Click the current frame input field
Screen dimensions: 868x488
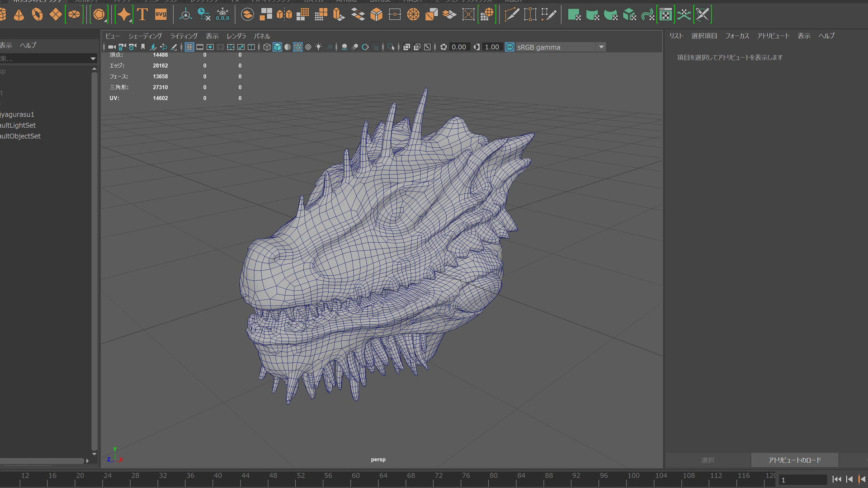tap(802, 480)
